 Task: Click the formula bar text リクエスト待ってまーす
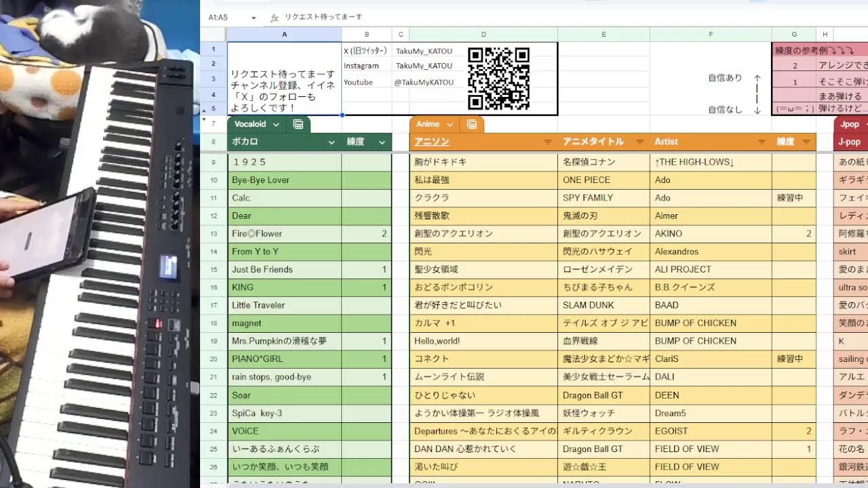[323, 17]
